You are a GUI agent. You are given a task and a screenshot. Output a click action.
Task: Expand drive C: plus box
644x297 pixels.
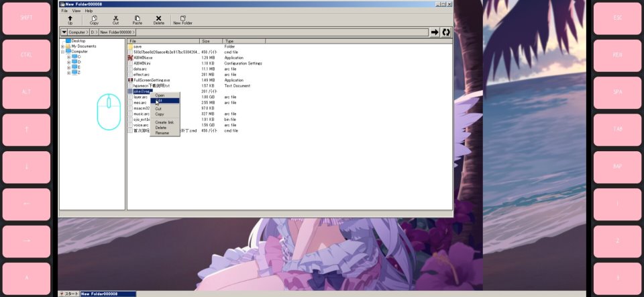[68, 57]
